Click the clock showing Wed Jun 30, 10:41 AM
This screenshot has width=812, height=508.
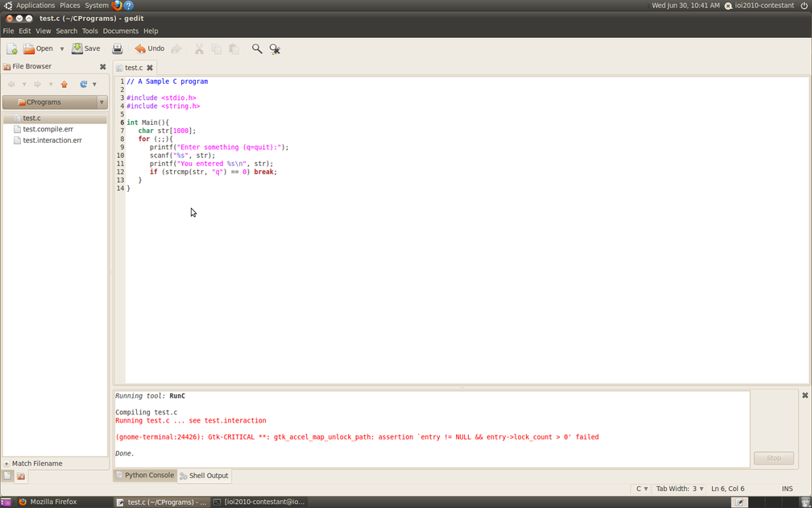tap(686, 6)
